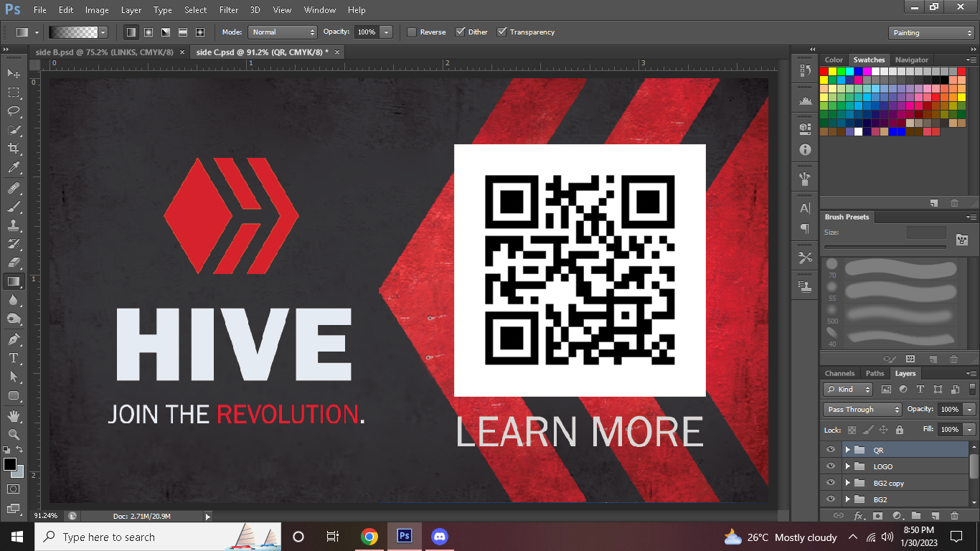This screenshot has height=551, width=980.
Task: Toggle the Transparency checkbox
Action: pos(502,32)
